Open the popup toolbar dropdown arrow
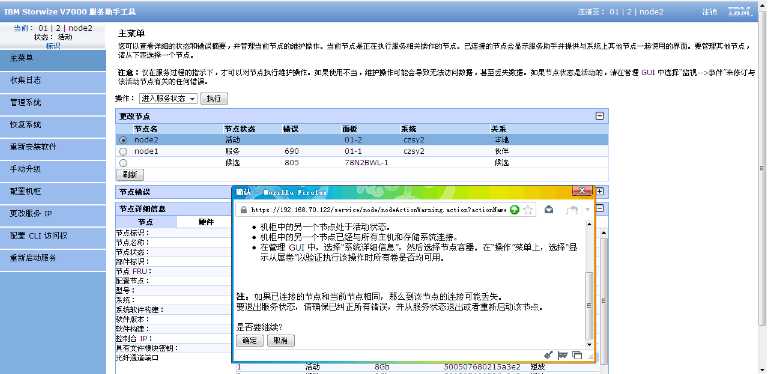 click(x=587, y=210)
